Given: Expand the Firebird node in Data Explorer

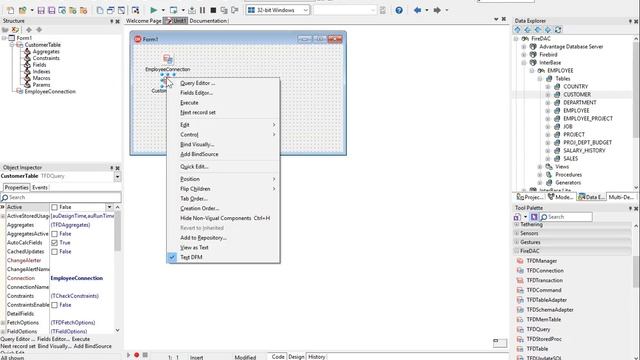Looking at the screenshot, I should [524, 55].
